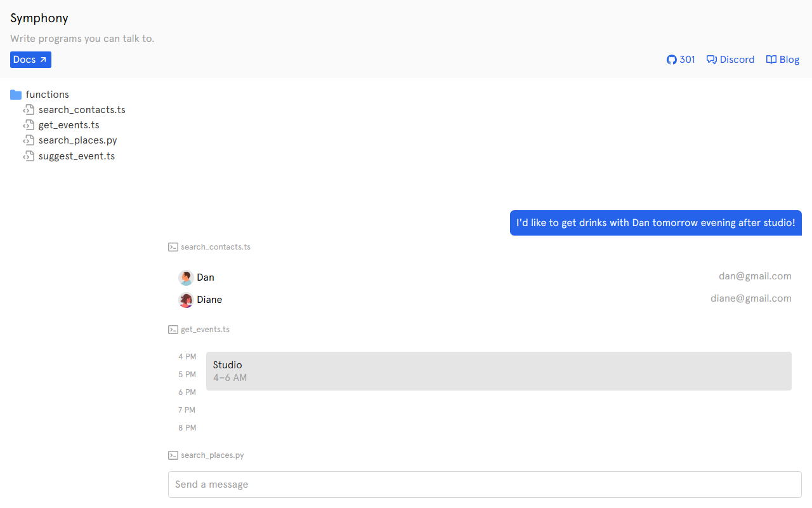Click Diane's avatar
This screenshot has height=508, width=812.
click(x=186, y=300)
